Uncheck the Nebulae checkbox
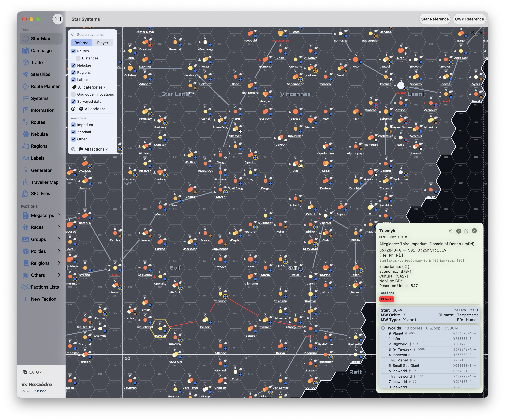Screen dimensions: 505x420 pos(73,65)
